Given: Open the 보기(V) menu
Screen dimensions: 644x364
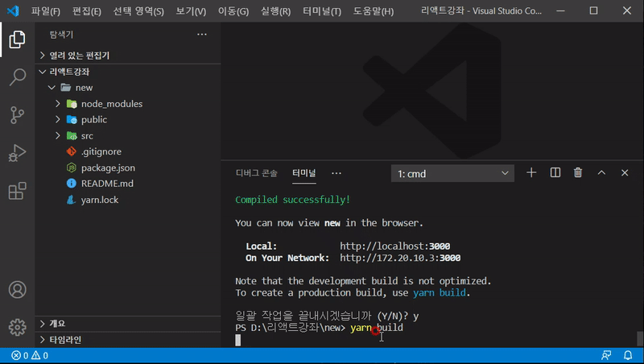Looking at the screenshot, I should (x=191, y=11).
